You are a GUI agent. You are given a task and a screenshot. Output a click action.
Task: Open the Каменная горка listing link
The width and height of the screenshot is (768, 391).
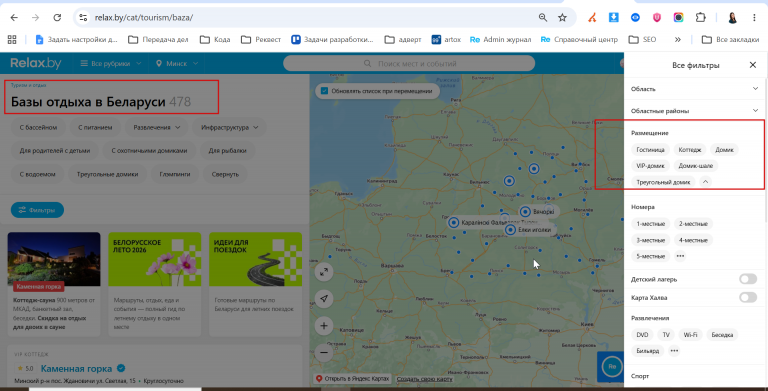point(76,368)
